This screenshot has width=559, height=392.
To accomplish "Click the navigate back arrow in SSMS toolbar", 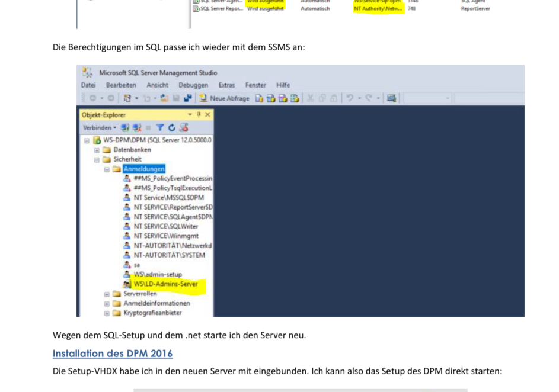I will (92, 98).
